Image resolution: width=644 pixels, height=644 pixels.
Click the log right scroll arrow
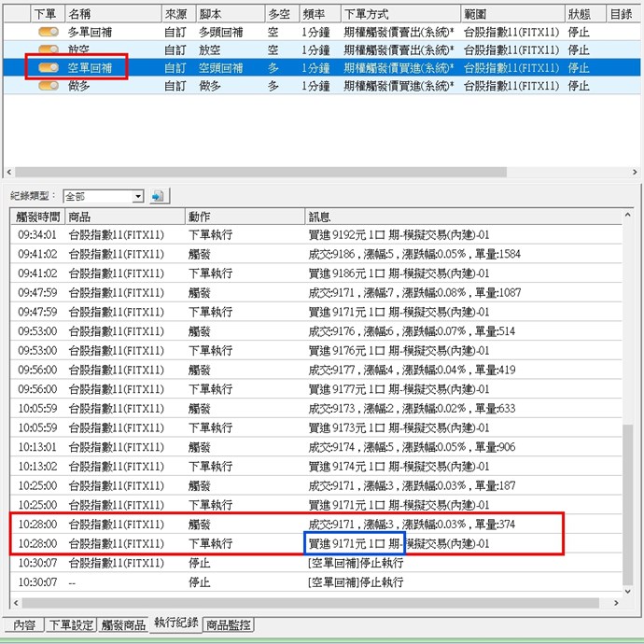pyautogui.click(x=616, y=603)
